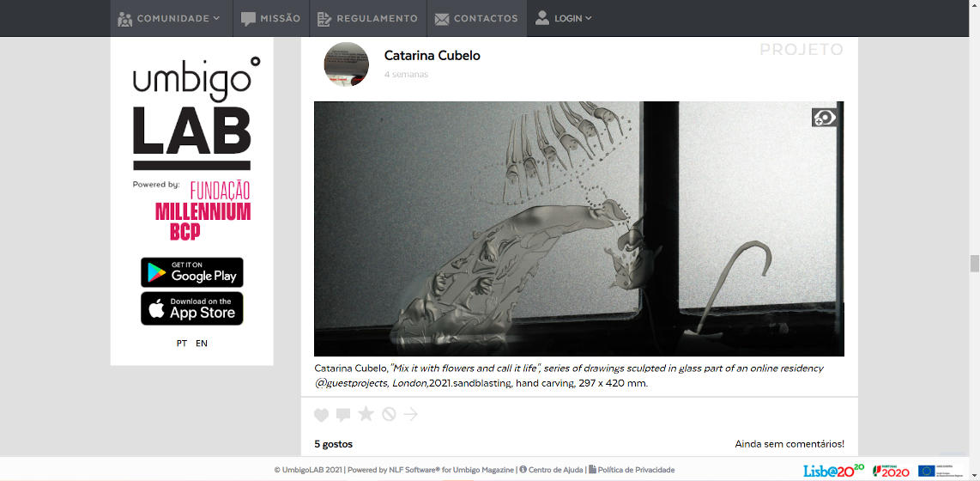Viewport: 980px width, 481px height.
Task: Click the Portugal 2020 logo in footer
Action: coord(892,471)
